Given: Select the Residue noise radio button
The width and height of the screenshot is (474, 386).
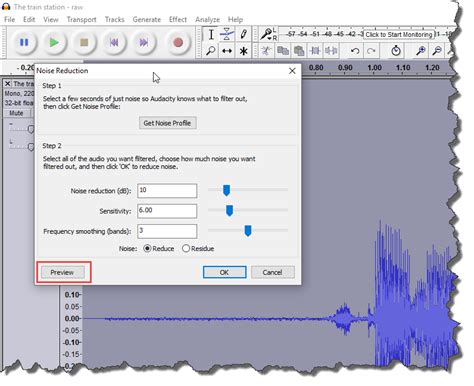Looking at the screenshot, I should click(186, 249).
